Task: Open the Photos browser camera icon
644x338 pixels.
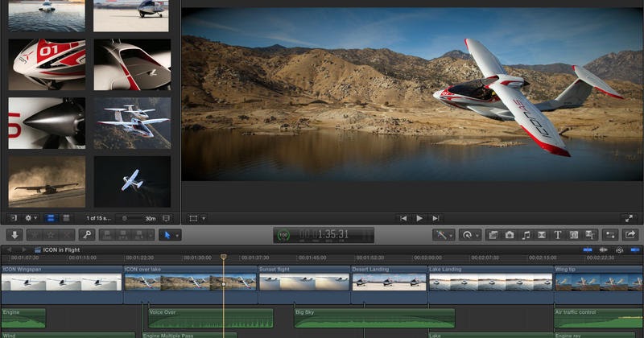Action: click(510, 235)
